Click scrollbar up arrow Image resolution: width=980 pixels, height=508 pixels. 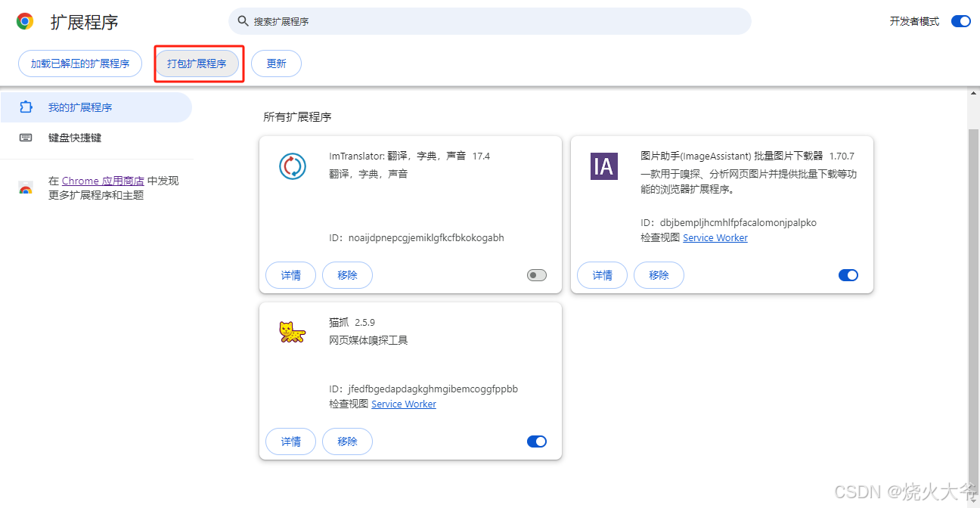(973, 93)
